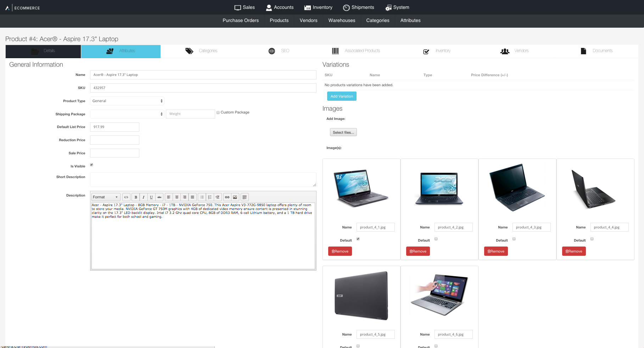
Task: Insert ordered numbered list
Action: [x=210, y=197]
